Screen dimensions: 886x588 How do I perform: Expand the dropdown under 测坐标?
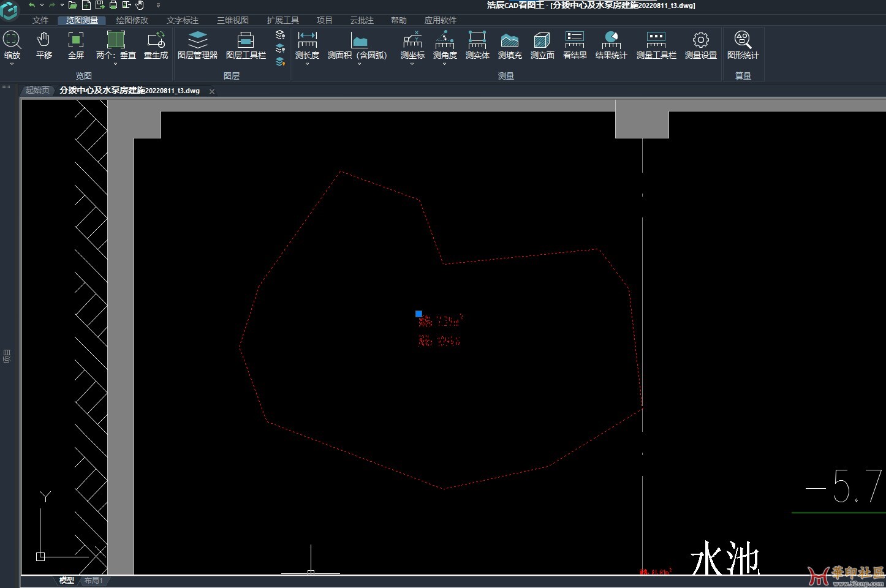[412, 64]
